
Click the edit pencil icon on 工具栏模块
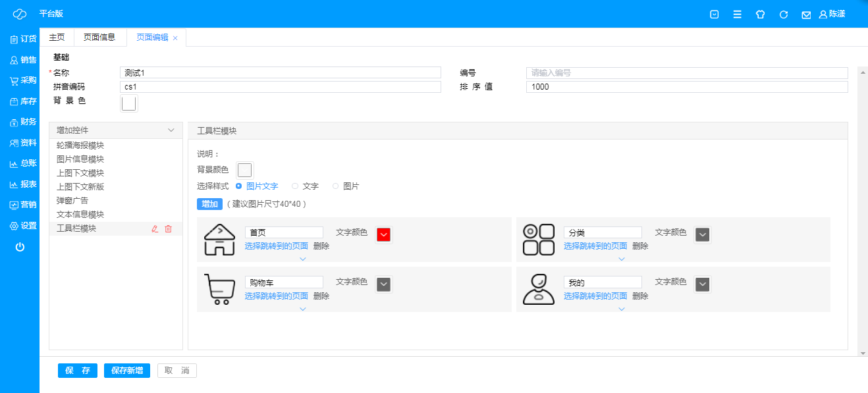[155, 229]
